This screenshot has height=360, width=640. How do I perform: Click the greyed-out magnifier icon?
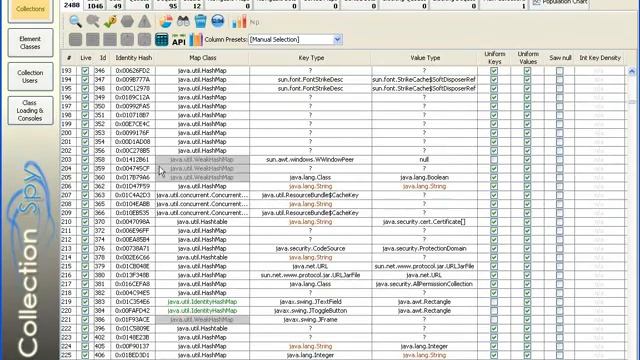tap(93, 21)
